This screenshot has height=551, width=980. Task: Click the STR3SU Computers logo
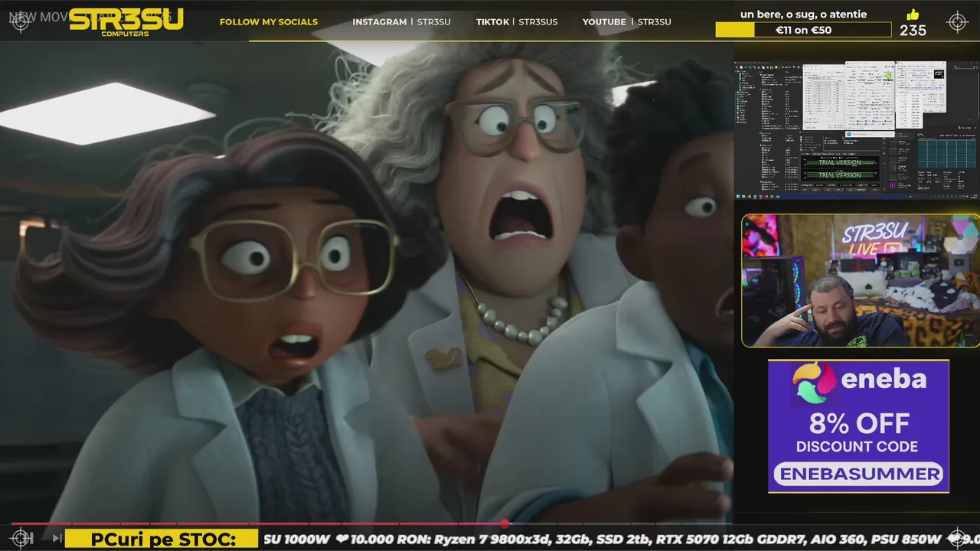tap(126, 22)
